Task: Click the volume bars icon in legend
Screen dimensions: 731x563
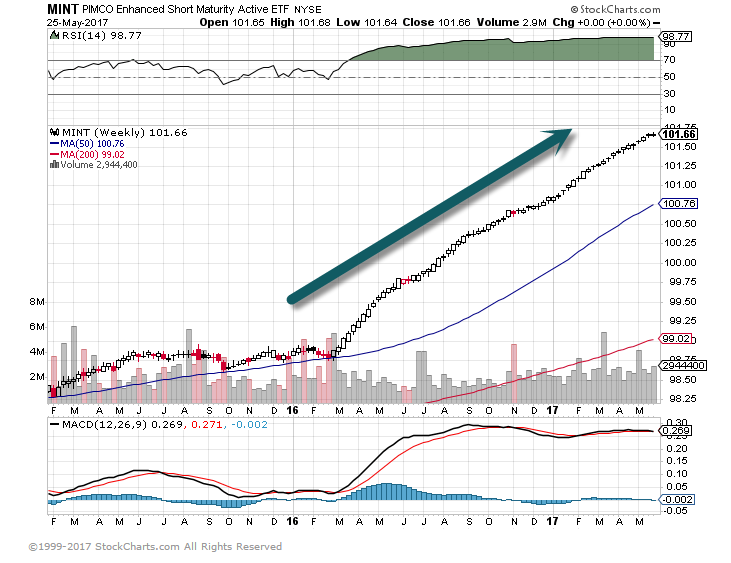Action: (x=55, y=165)
